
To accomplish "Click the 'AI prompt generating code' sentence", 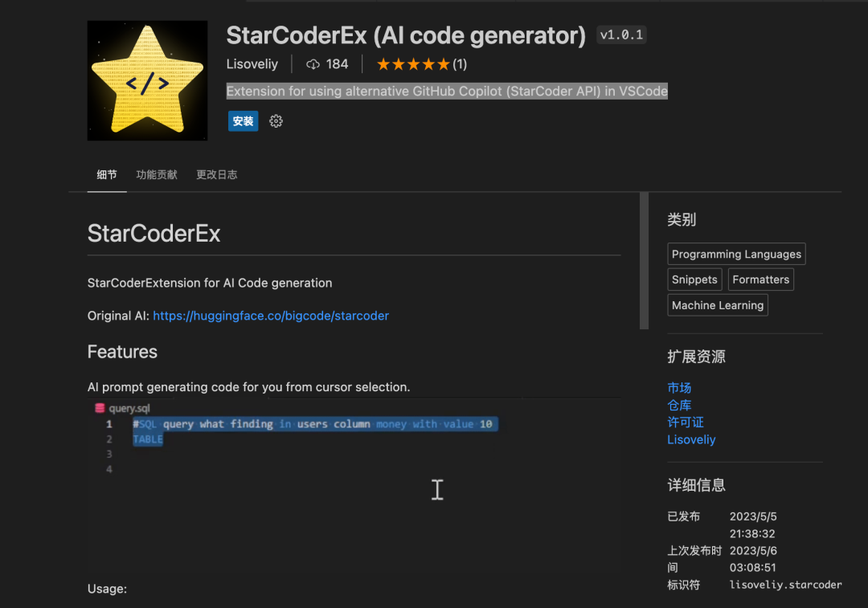I will [248, 387].
